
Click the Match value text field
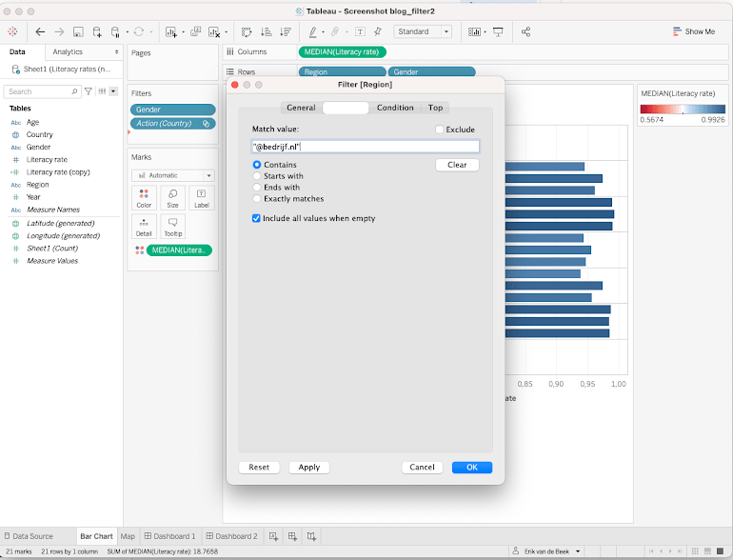[x=366, y=147]
